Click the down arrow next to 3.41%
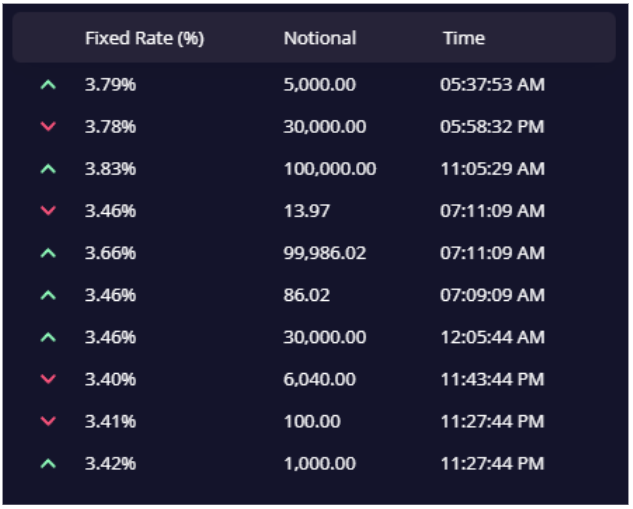The width and height of the screenshot is (633, 509). tap(48, 421)
